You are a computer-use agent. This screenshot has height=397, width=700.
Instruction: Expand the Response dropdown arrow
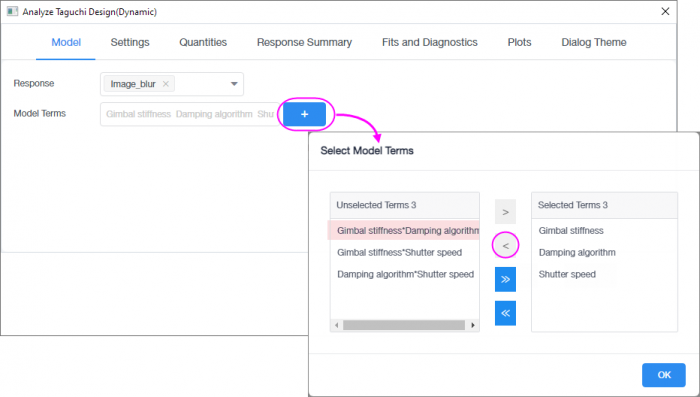tap(234, 84)
